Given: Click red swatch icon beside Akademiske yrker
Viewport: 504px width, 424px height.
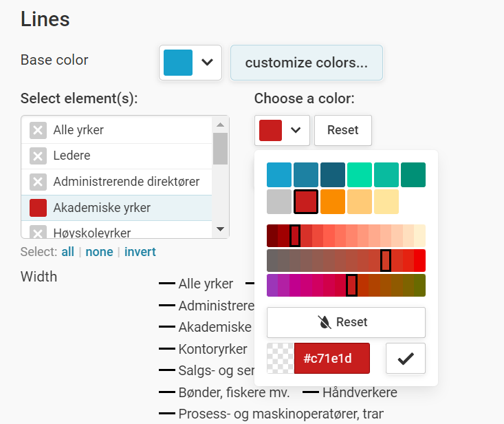Looking at the screenshot, I should click(x=38, y=208).
